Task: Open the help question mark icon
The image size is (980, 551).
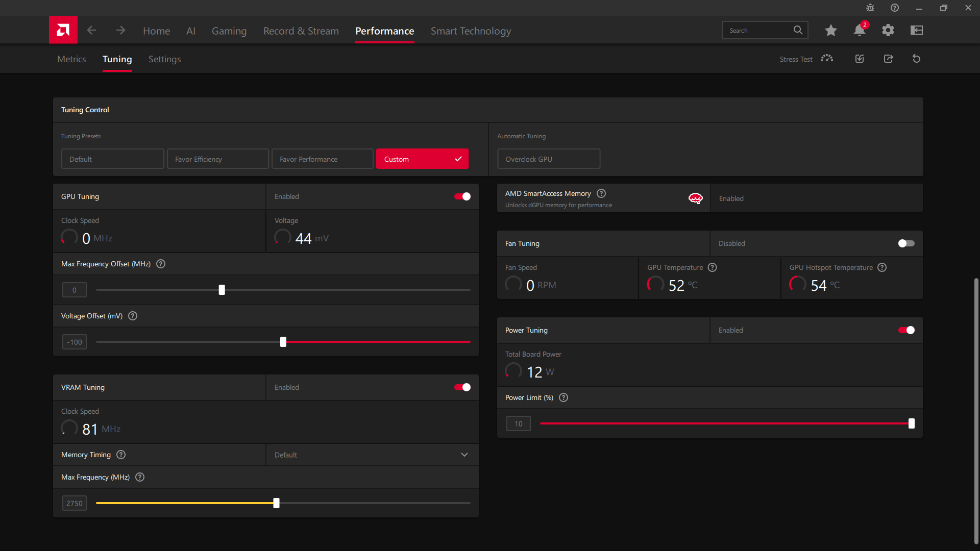Action: 895,8
